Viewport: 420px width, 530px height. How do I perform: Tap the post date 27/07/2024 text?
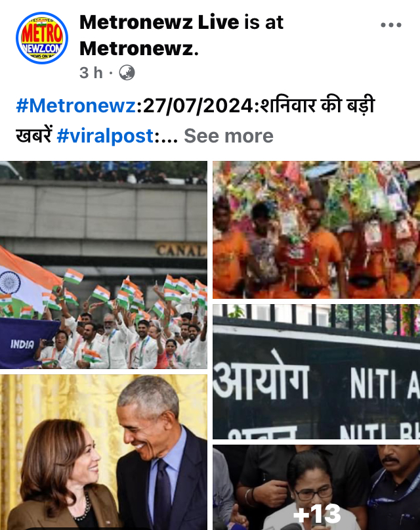click(x=198, y=106)
